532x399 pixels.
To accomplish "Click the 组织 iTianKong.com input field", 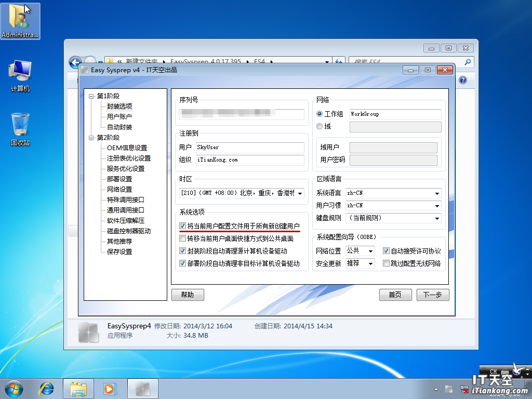I will tap(250, 160).
